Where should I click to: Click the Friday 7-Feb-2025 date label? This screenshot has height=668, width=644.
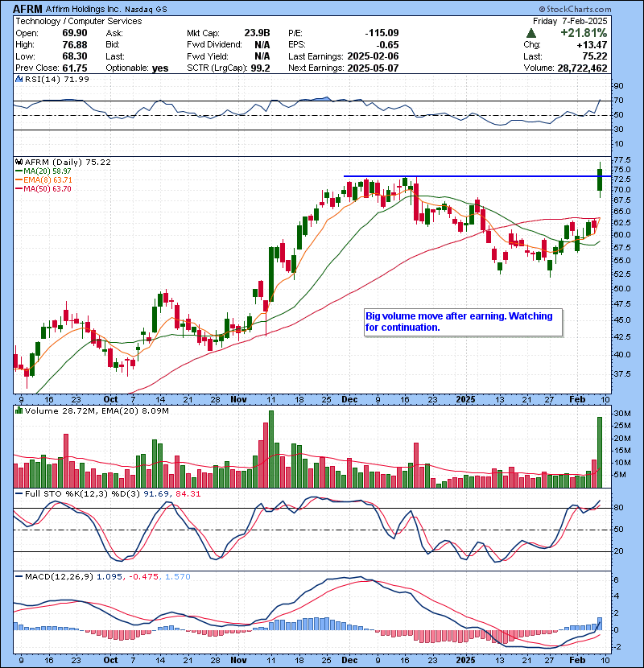tap(570, 21)
